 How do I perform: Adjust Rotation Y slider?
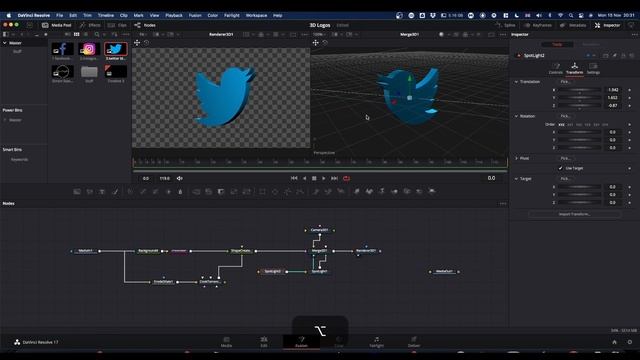[x=580, y=140]
